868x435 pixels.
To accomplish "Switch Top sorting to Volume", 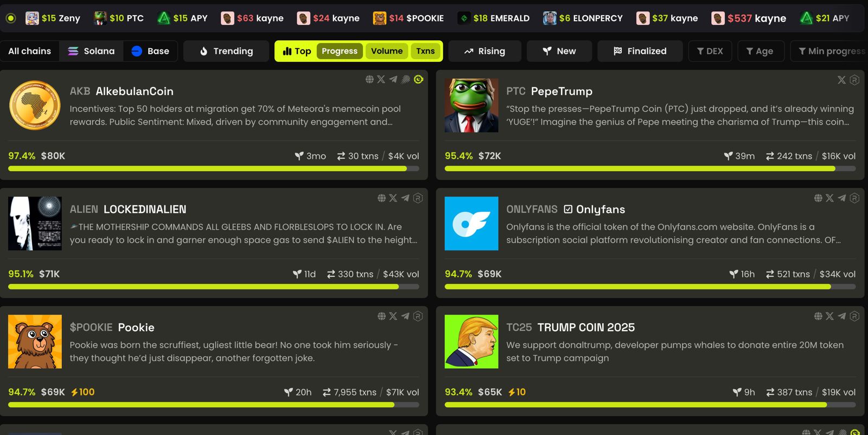I will [x=387, y=51].
